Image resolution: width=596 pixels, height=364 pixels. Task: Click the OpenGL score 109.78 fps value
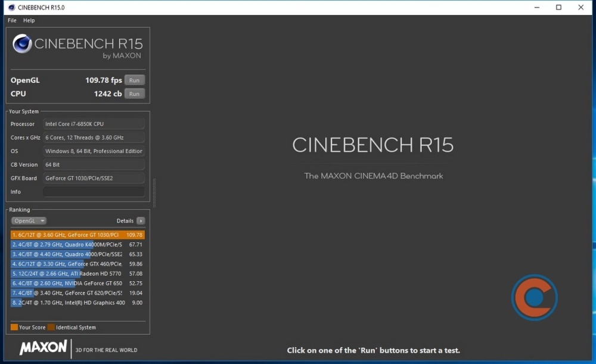(x=103, y=80)
